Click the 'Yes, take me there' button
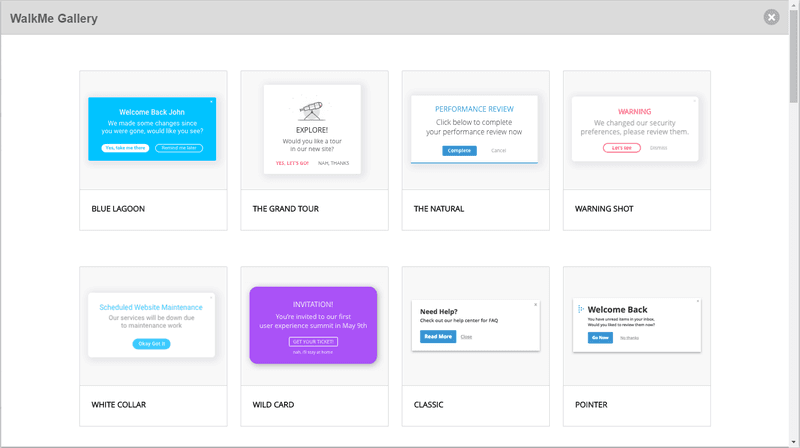 pos(125,148)
